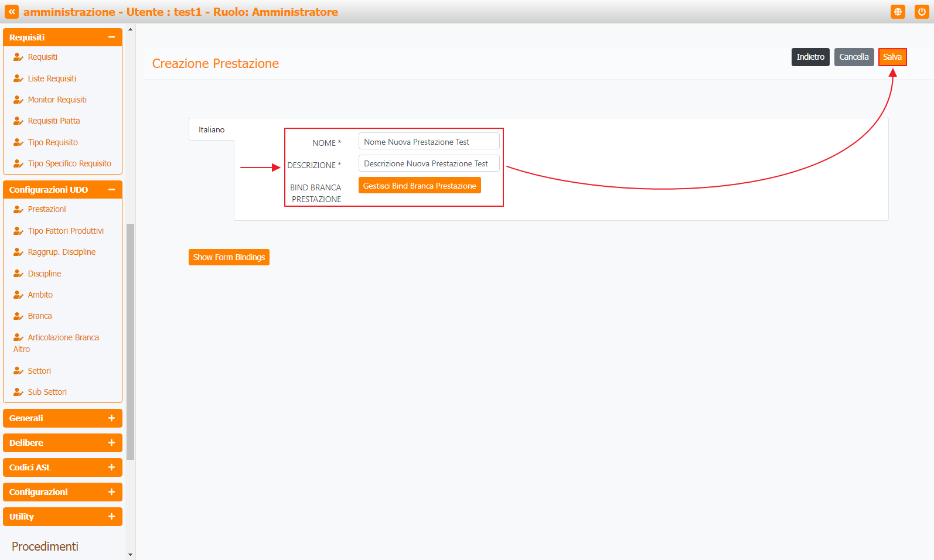Screen dimensions: 934x560
Task: Click the globe language icon
Action: click(x=898, y=12)
